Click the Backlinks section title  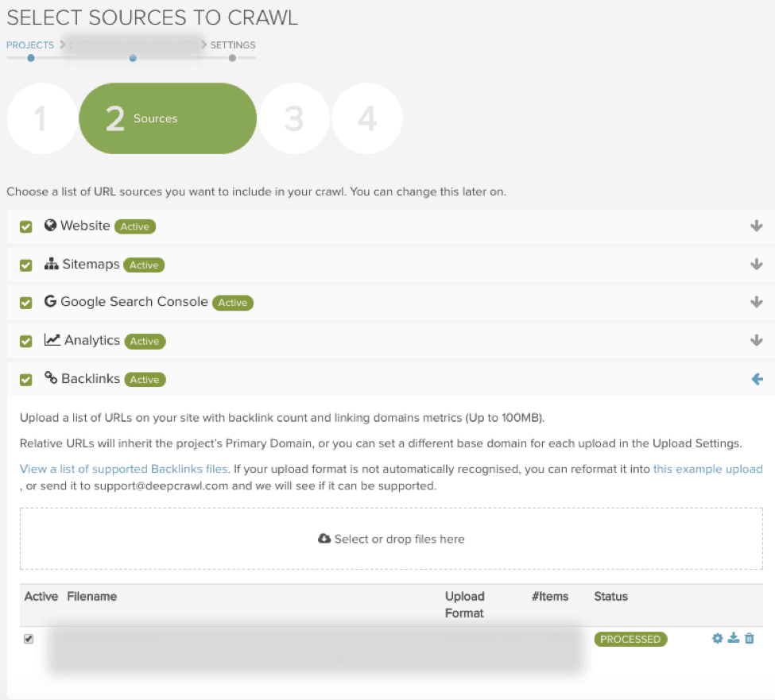tap(91, 378)
